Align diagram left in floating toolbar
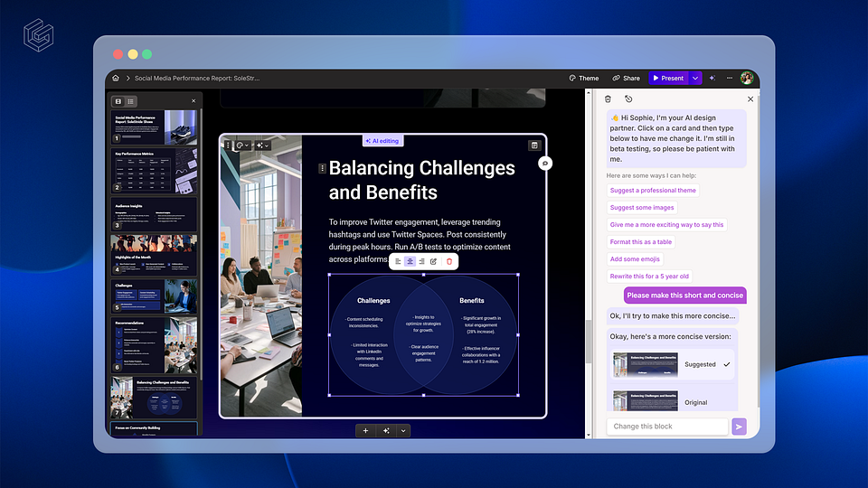The image size is (868, 488). (398, 261)
